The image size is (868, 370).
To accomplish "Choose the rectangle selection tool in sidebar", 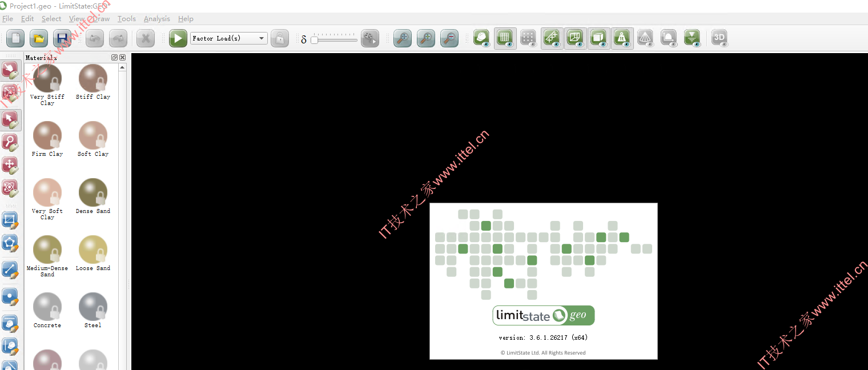I will click(10, 94).
